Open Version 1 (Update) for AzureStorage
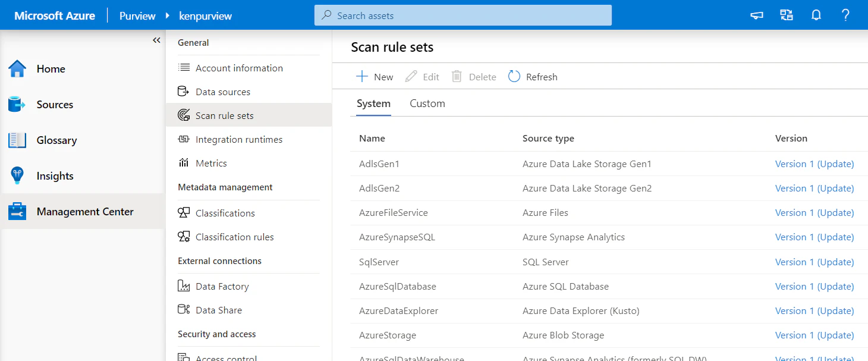The image size is (868, 361). coord(814,335)
